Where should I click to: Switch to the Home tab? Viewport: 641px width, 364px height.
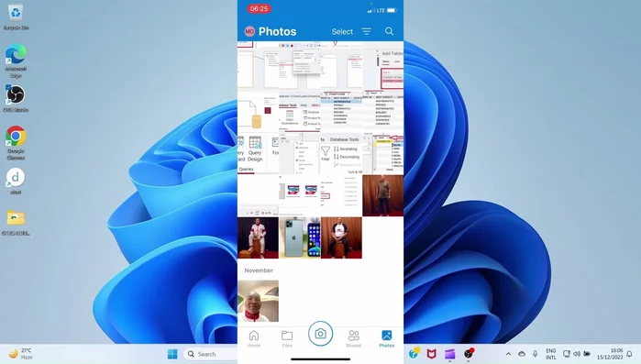[254, 338]
